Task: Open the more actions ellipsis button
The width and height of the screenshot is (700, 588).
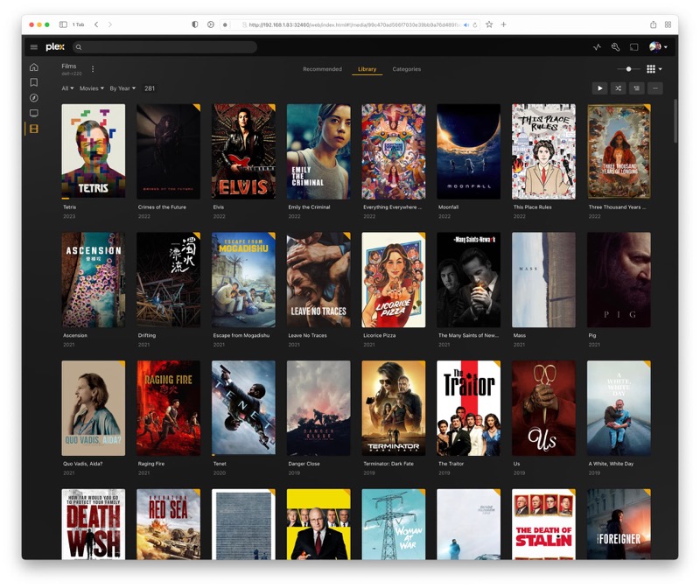Action: pos(655,88)
